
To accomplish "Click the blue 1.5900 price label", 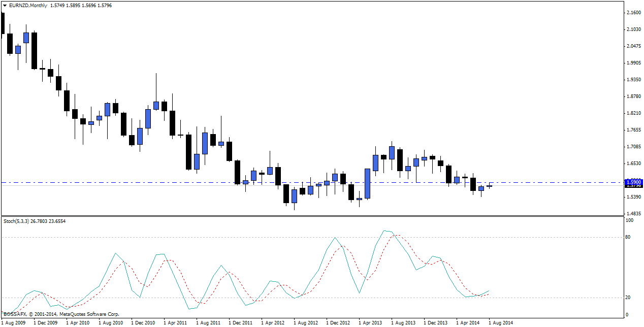I will 633,182.
